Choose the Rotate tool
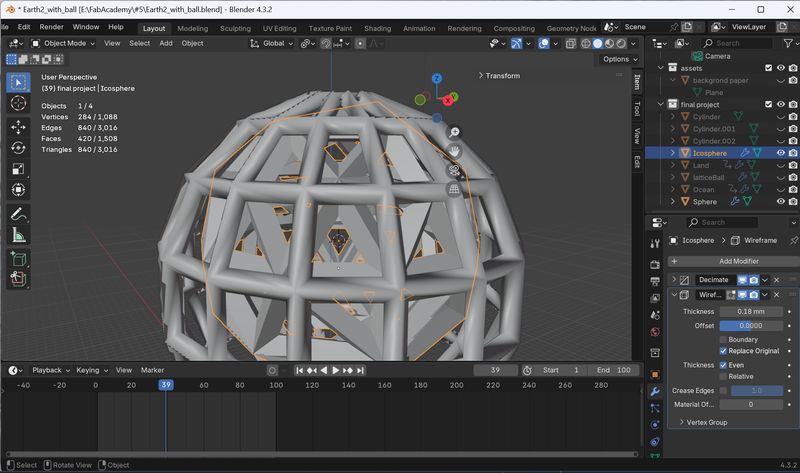Viewport: 800px width, 473px height. pos(18,147)
